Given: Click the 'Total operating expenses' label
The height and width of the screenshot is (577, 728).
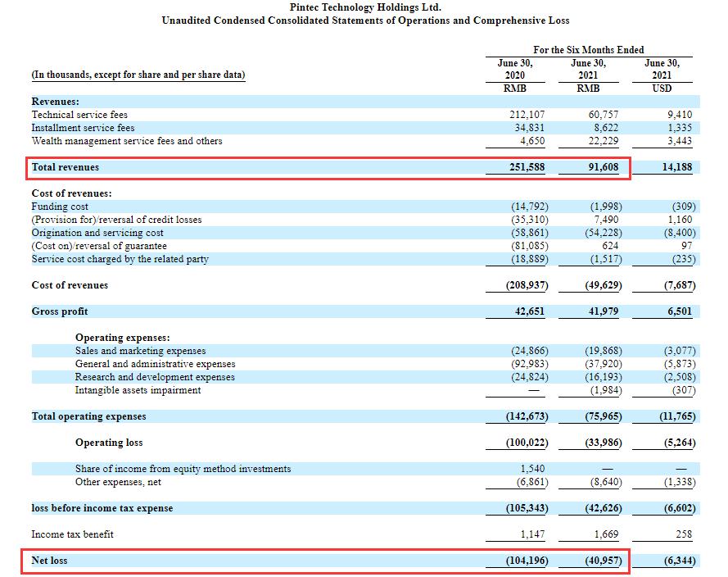Looking at the screenshot, I should pos(88,416).
